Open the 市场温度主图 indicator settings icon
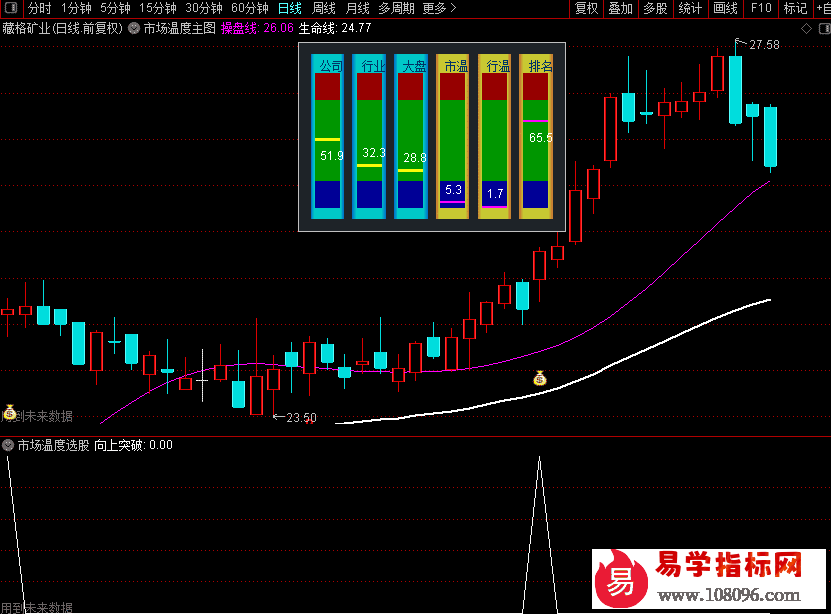 [x=134, y=28]
